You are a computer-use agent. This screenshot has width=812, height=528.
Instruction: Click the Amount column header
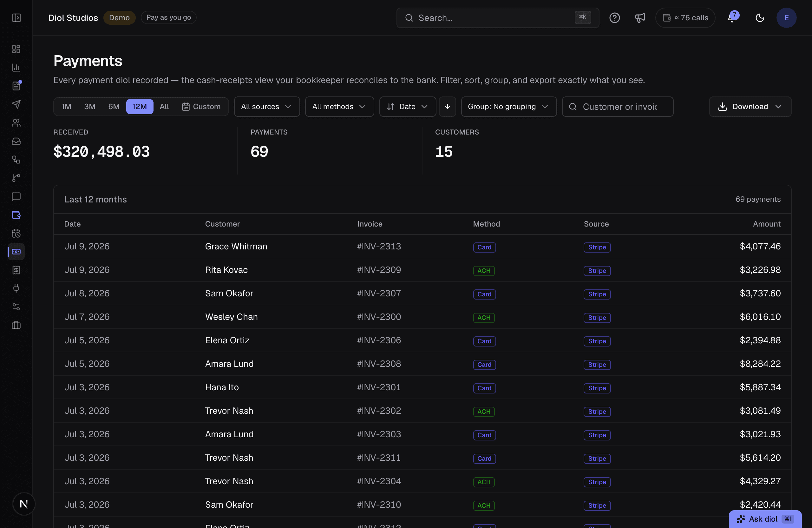(x=767, y=224)
